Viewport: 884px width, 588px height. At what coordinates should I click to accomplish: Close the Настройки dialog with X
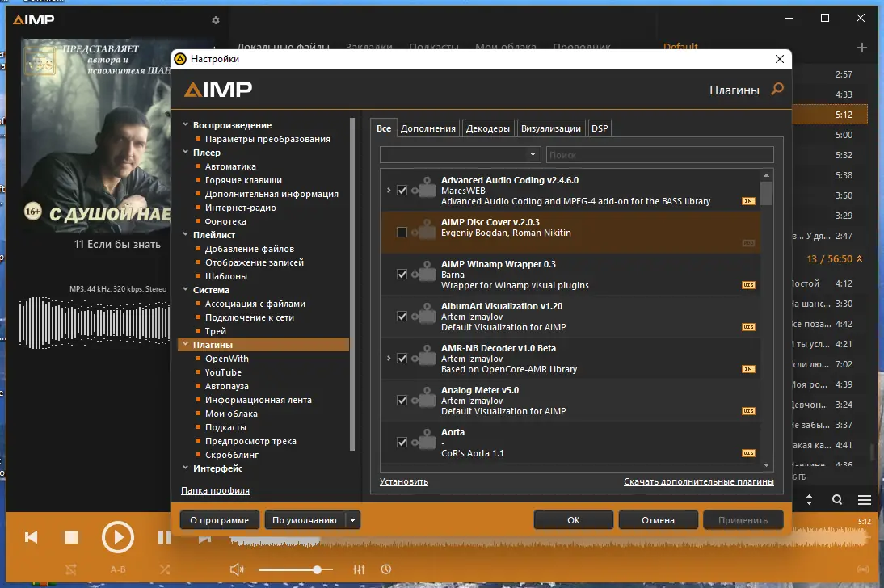pos(780,59)
